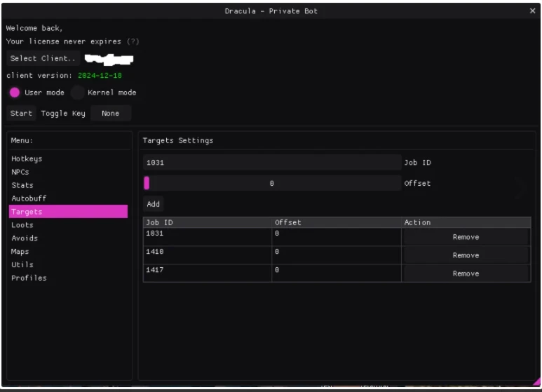Click Add to add the target
Screen dimensions: 542x392
[x=154, y=205]
